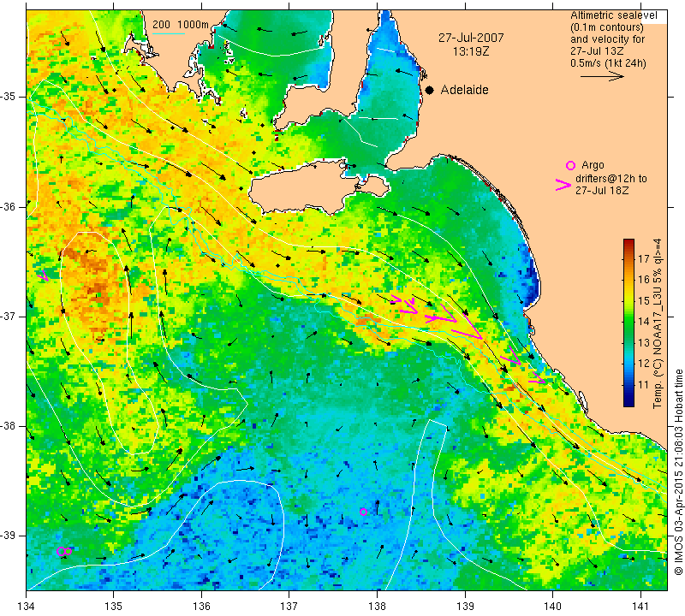
Task: Click the 'drifters@12h to' legend text
Action: (611, 179)
